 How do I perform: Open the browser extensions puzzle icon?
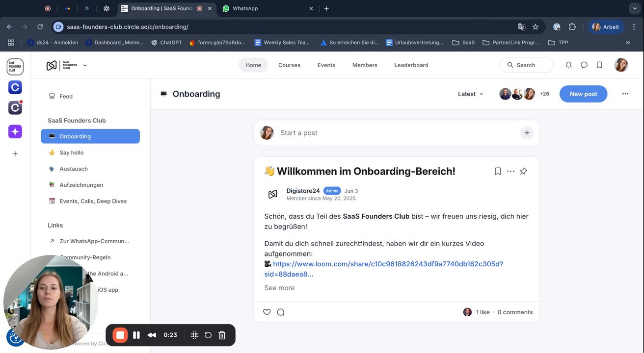coord(572,27)
